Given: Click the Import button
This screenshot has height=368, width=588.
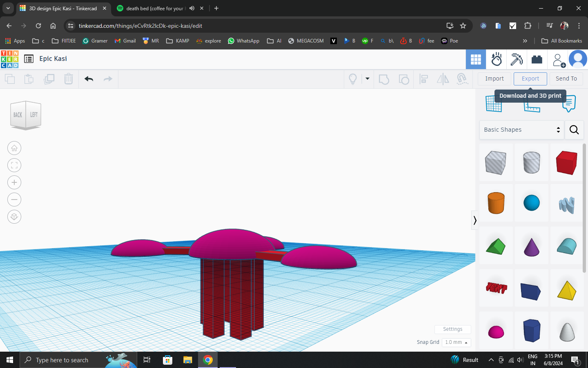Looking at the screenshot, I should 494,79.
